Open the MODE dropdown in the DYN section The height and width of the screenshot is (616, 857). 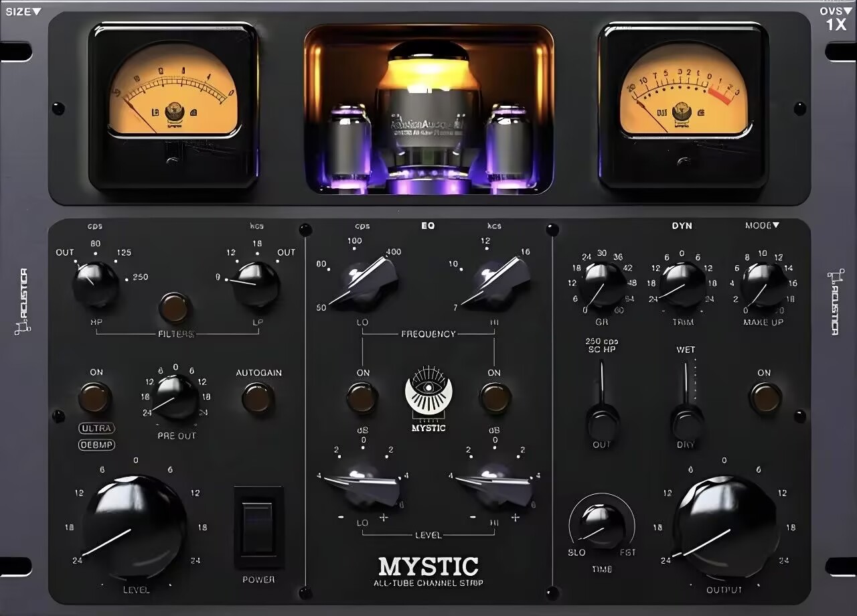click(764, 226)
